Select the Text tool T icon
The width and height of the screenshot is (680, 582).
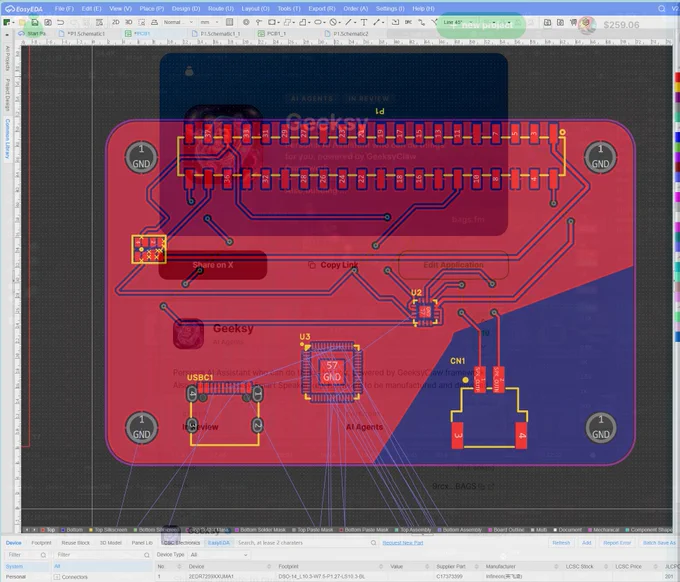pyautogui.click(x=364, y=22)
